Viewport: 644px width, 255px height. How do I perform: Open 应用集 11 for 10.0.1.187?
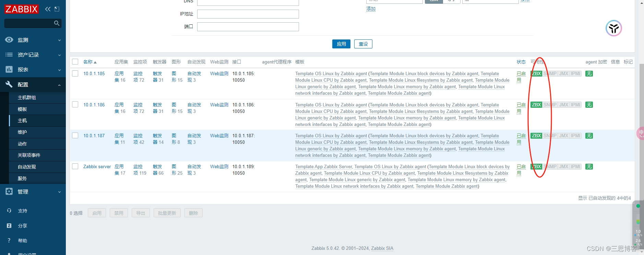[x=120, y=139]
